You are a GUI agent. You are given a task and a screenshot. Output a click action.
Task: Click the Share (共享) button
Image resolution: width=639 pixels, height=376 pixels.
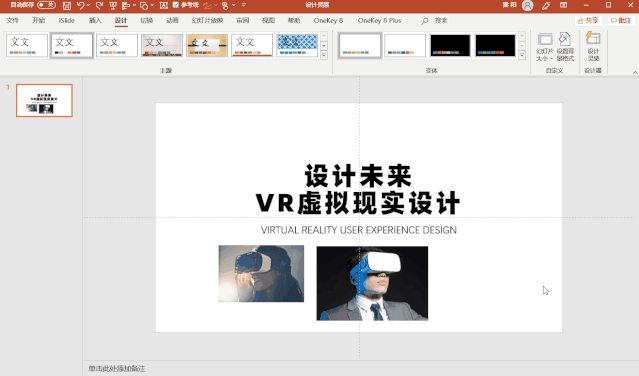588,21
